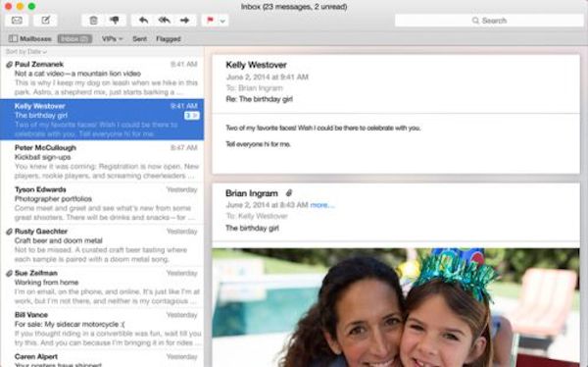
Task: Flag the message with red flag icon
Action: coord(210,21)
